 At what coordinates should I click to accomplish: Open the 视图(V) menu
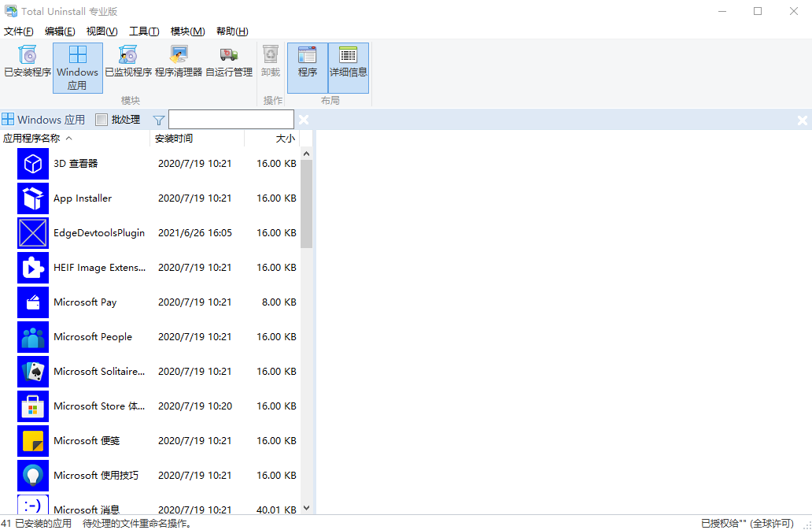click(102, 31)
